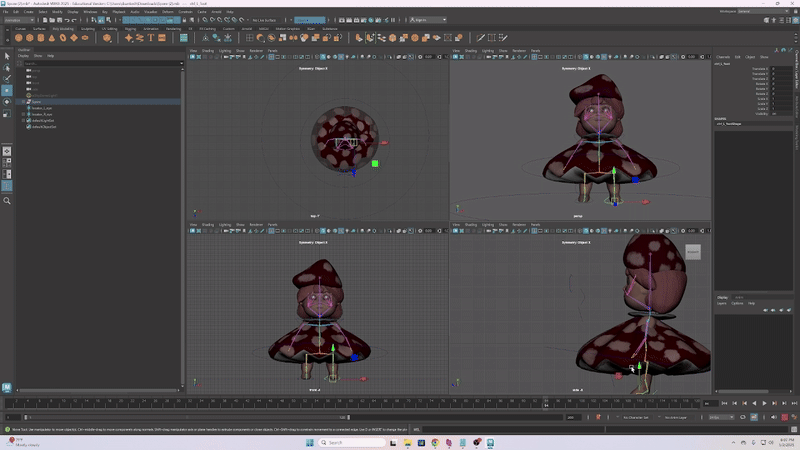
Task: Expand the defaultLightSet node in Outliner
Action: [x=23, y=121]
